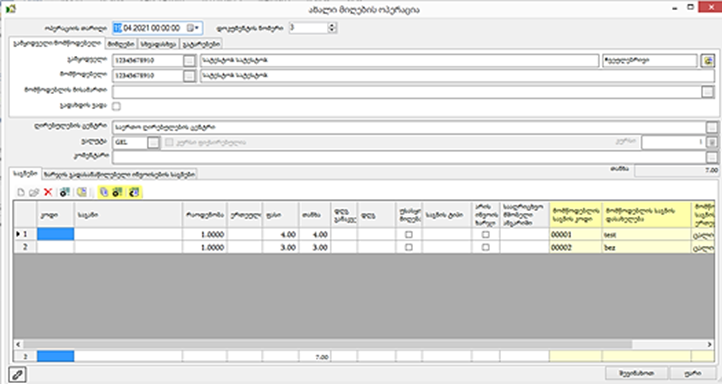This screenshot has width=722, height=384.
Task: Click the exchange rate calculator button
Action: (x=711, y=142)
